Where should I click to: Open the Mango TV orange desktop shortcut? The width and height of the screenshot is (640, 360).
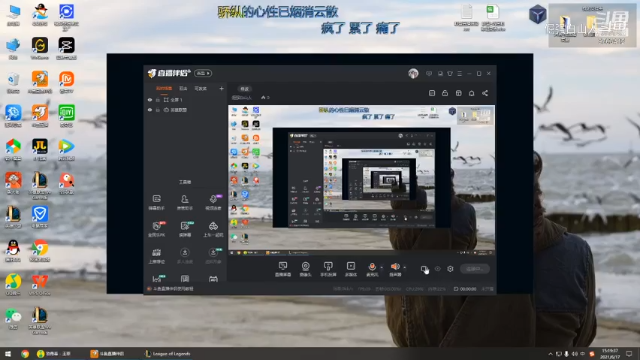66,82
